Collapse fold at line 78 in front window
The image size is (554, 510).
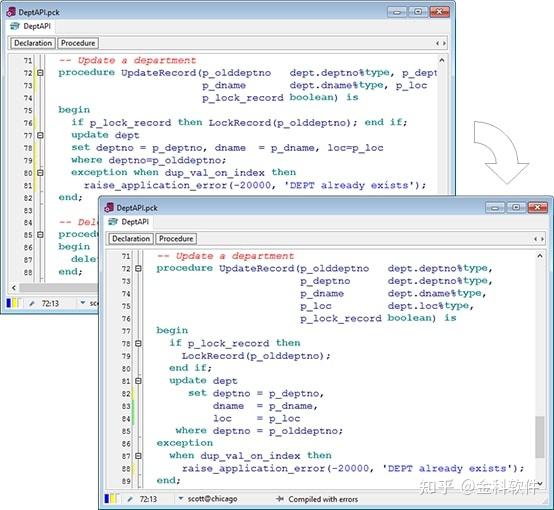138,343
